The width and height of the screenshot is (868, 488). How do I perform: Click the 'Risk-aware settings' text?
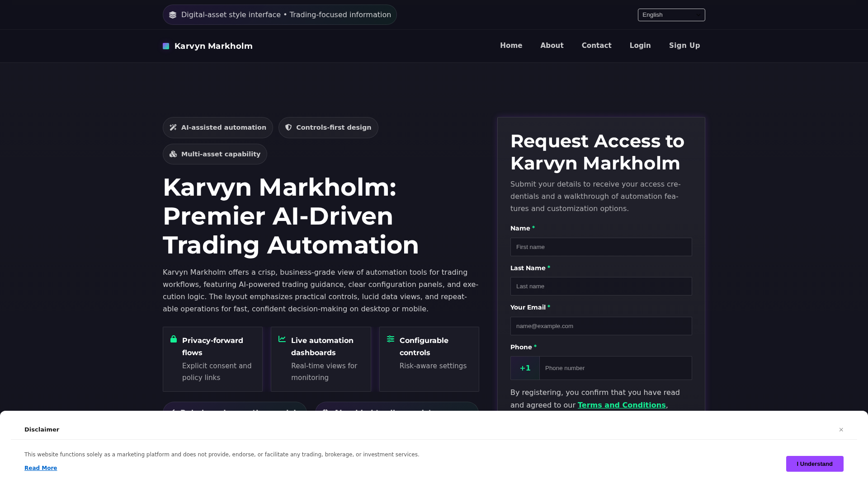coord(433,366)
